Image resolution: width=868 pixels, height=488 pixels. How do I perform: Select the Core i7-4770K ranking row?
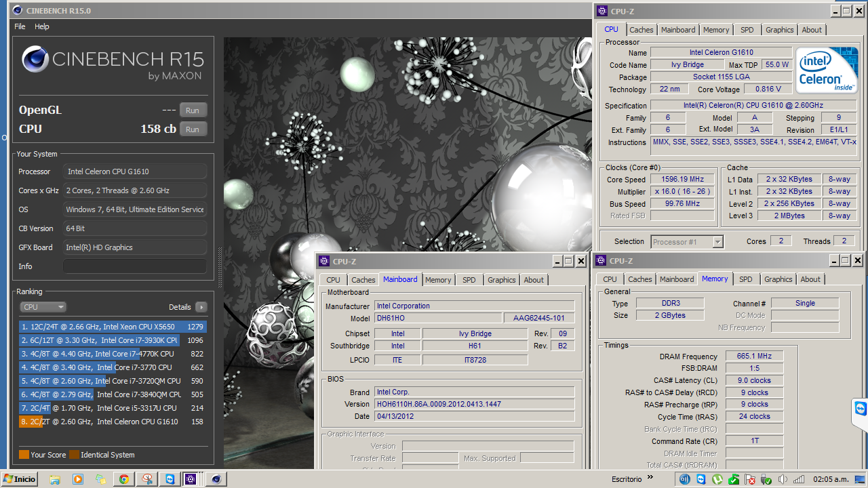point(113,354)
